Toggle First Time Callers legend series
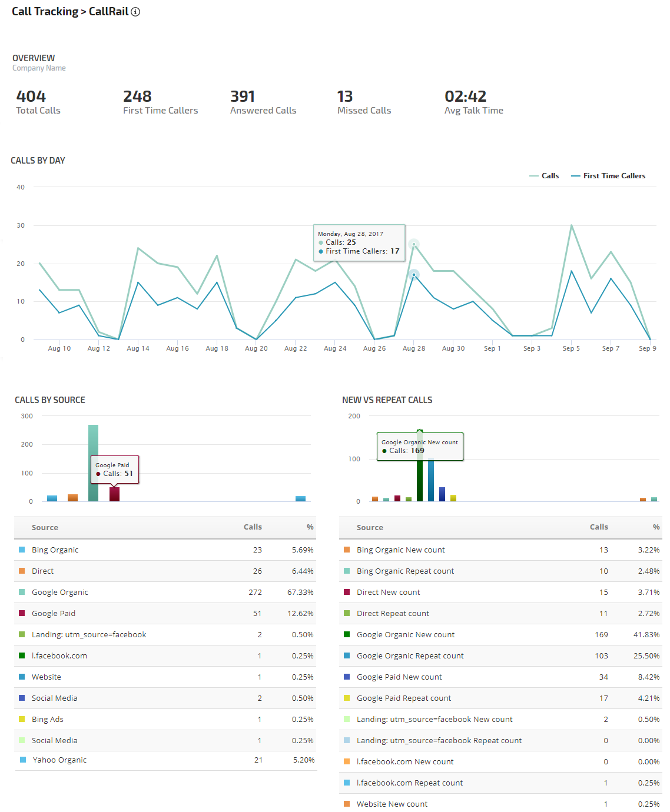670x812 pixels. click(x=608, y=176)
